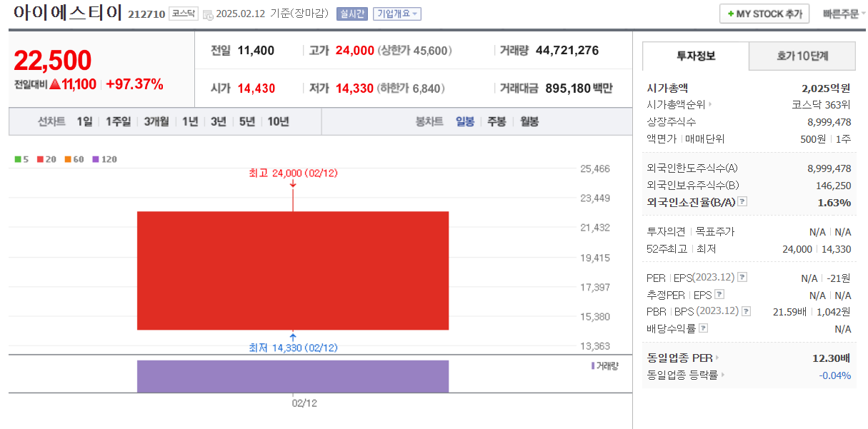Screen dimensions: 868x429
Task: Click the 시가총액순위 link
Action: [x=676, y=105]
